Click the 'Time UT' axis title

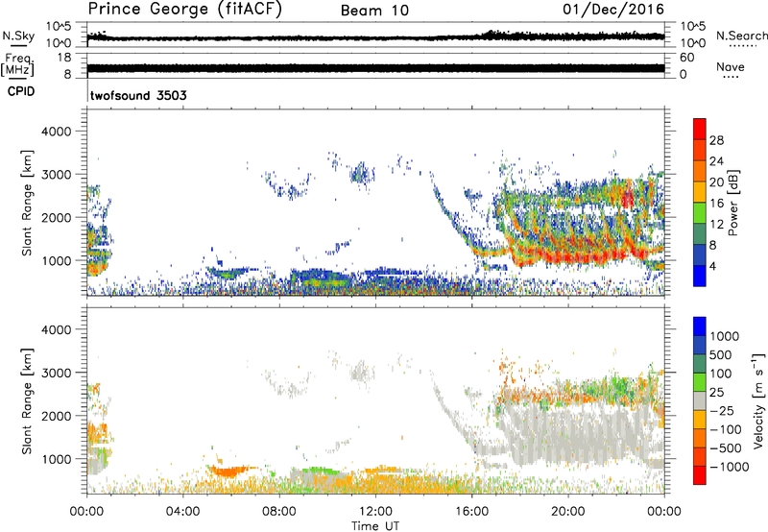[375, 526]
